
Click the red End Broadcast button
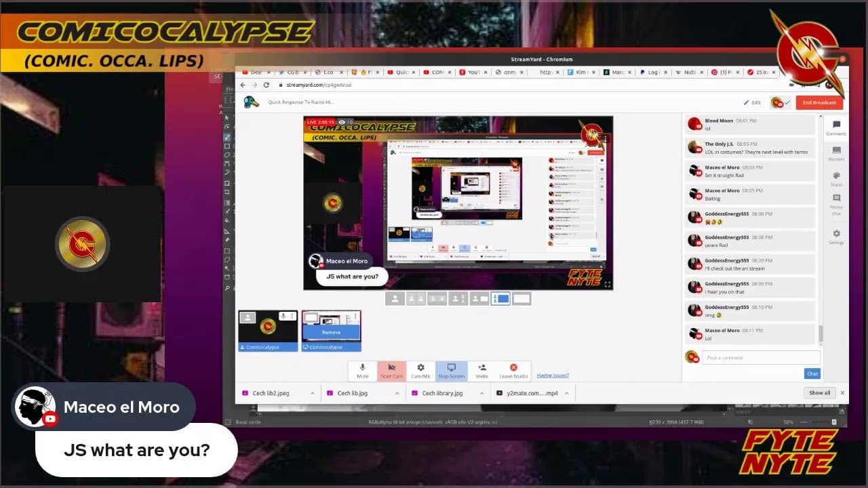point(819,102)
